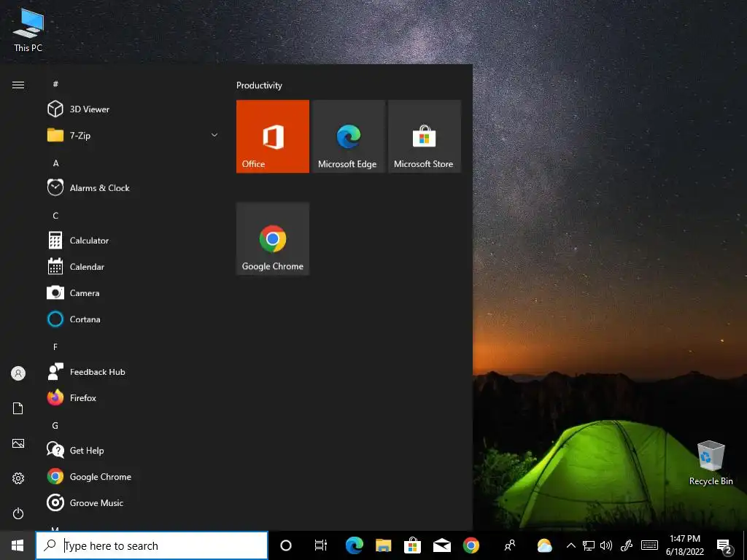747x560 pixels.
Task: Open the 7-Zip folder entry
Action: 133,135
